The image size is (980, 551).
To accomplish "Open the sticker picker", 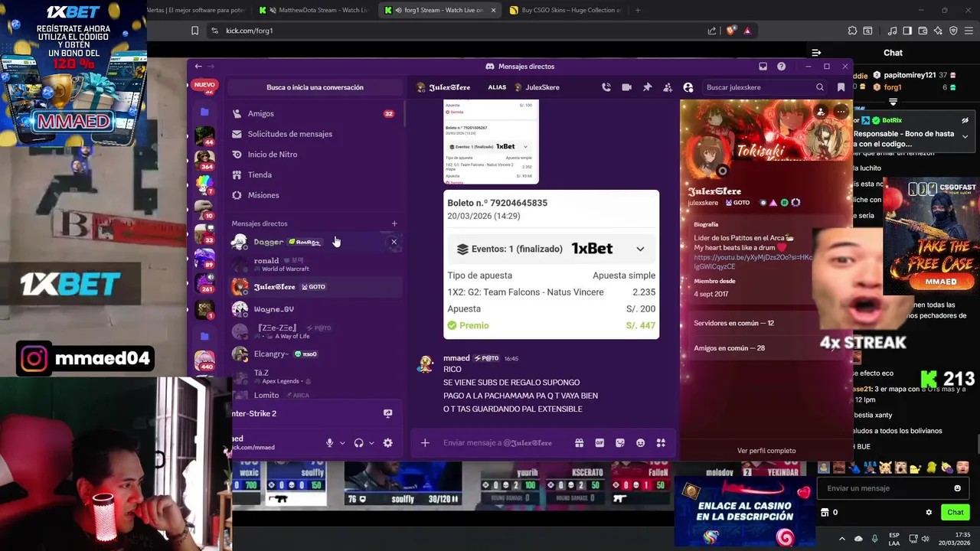I will 620,442.
